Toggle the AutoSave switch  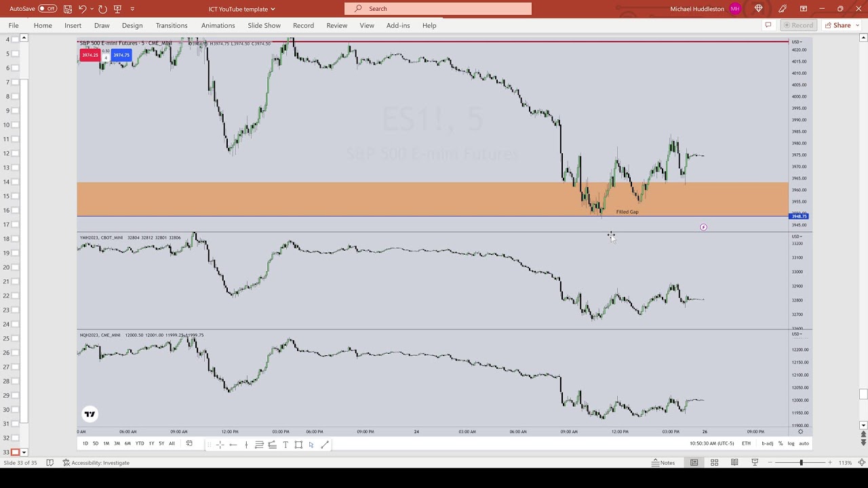point(47,9)
